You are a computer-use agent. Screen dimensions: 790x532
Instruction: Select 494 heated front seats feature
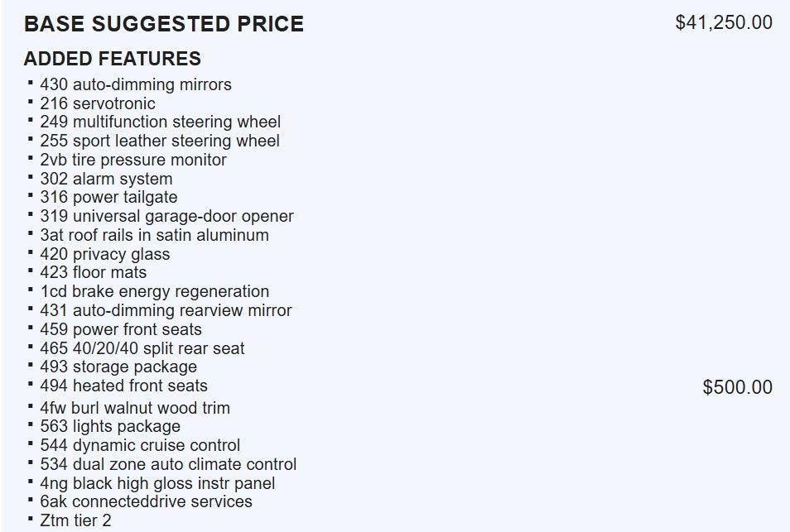pyautogui.click(x=123, y=386)
